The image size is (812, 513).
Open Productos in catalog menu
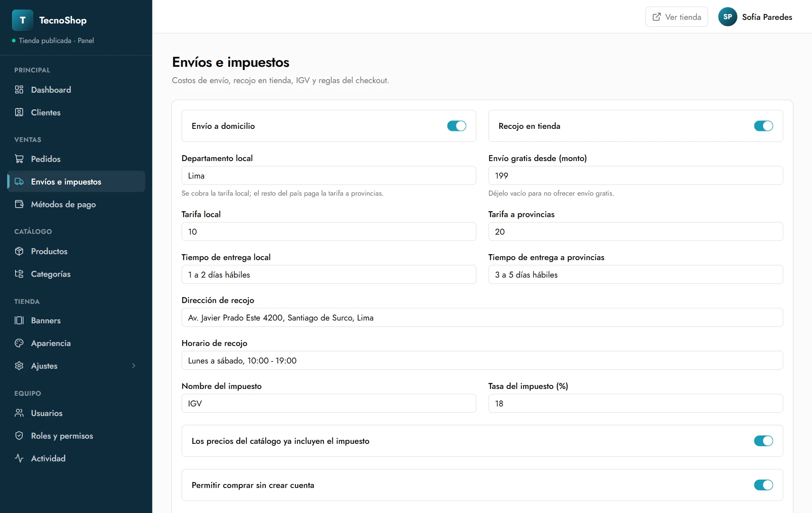(76, 251)
